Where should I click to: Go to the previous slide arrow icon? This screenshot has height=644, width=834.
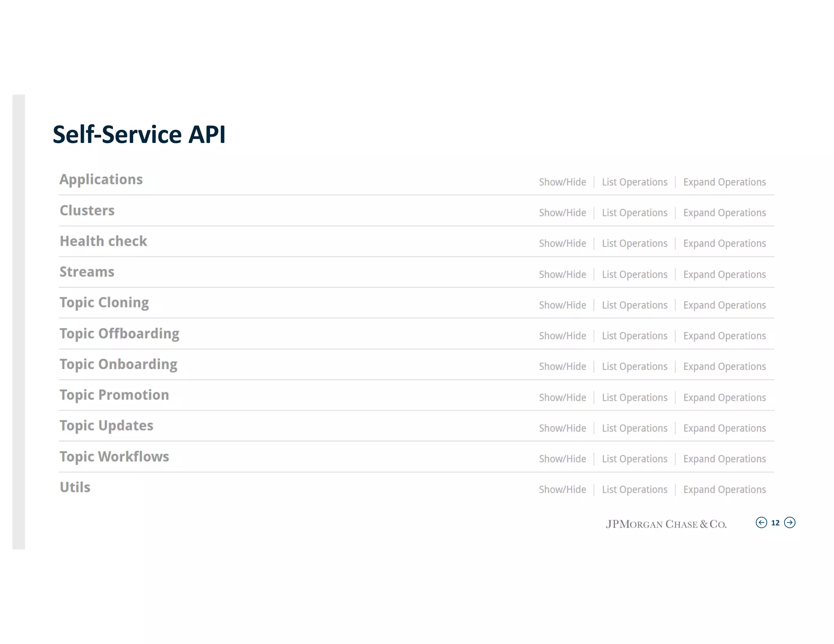click(761, 522)
